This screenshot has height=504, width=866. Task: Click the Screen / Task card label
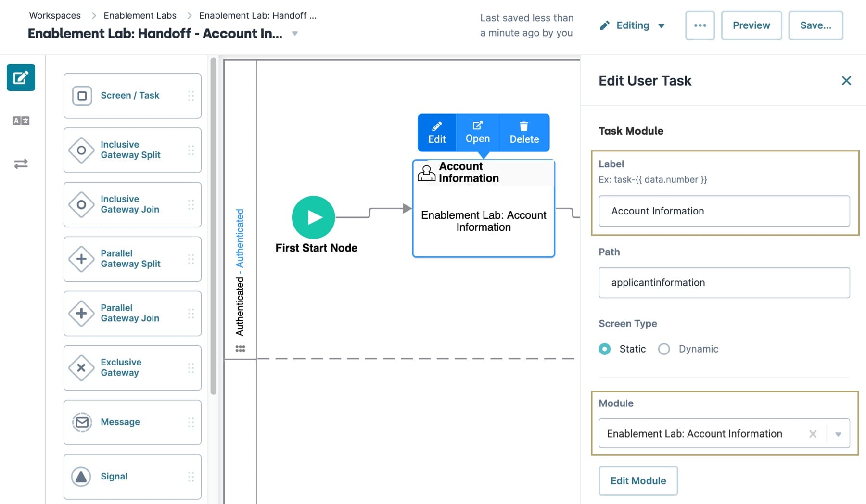[x=130, y=96]
